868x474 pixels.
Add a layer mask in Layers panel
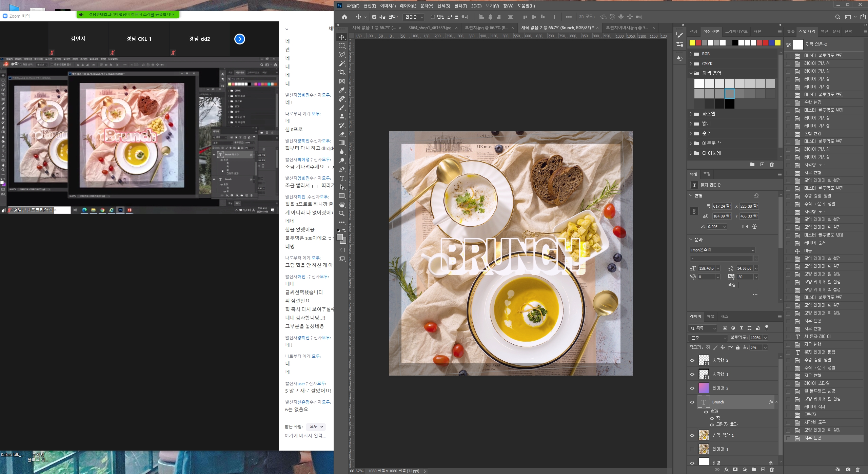coord(735,470)
